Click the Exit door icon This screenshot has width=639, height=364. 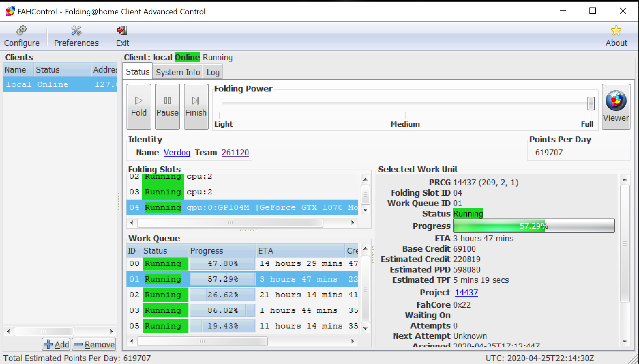pos(122,31)
